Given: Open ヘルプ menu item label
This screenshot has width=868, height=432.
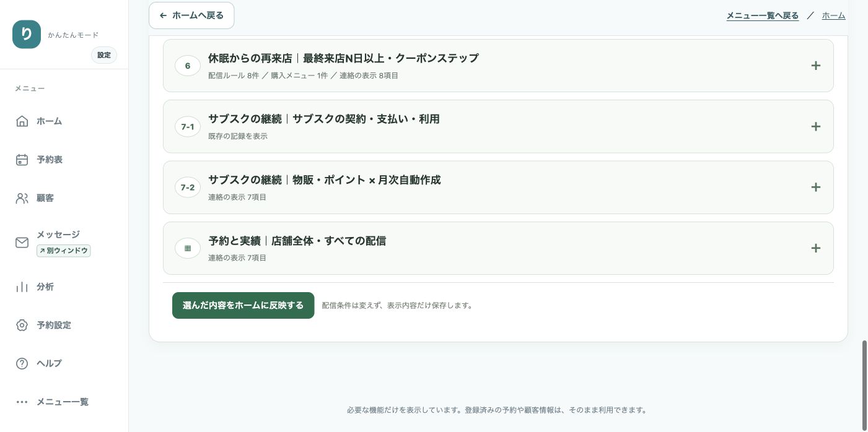Looking at the screenshot, I should 49,364.
